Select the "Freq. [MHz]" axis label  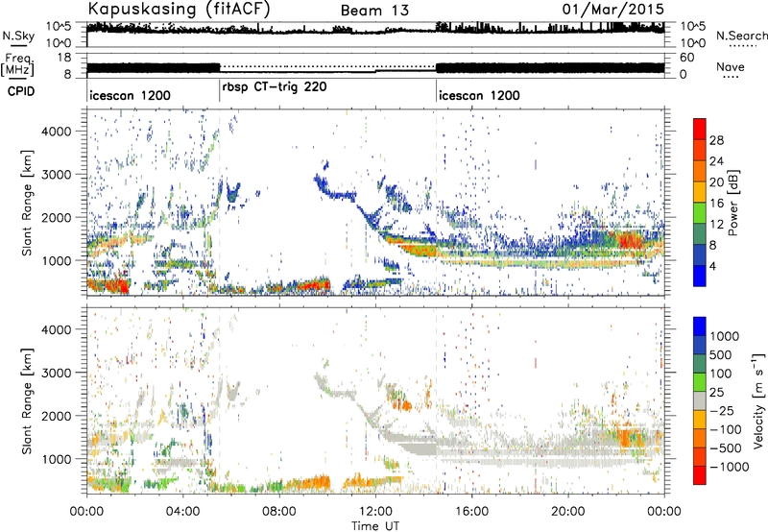(x=17, y=65)
